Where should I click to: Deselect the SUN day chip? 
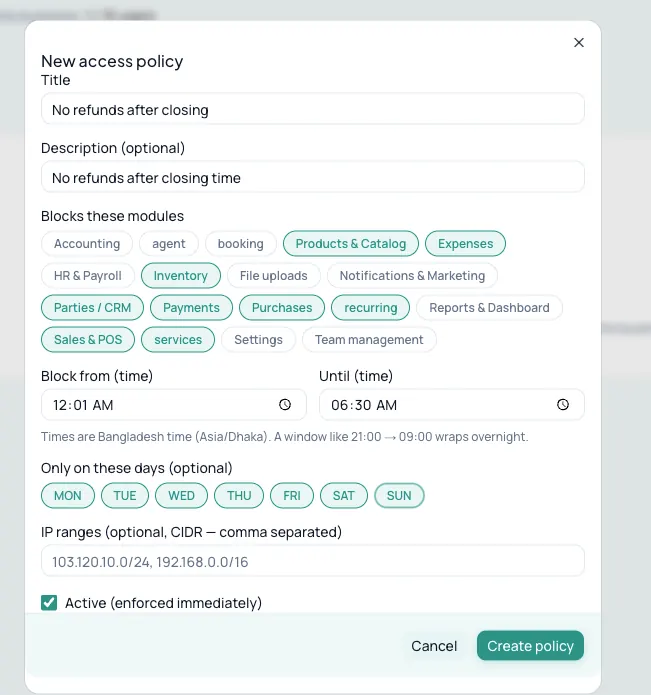[x=399, y=496]
